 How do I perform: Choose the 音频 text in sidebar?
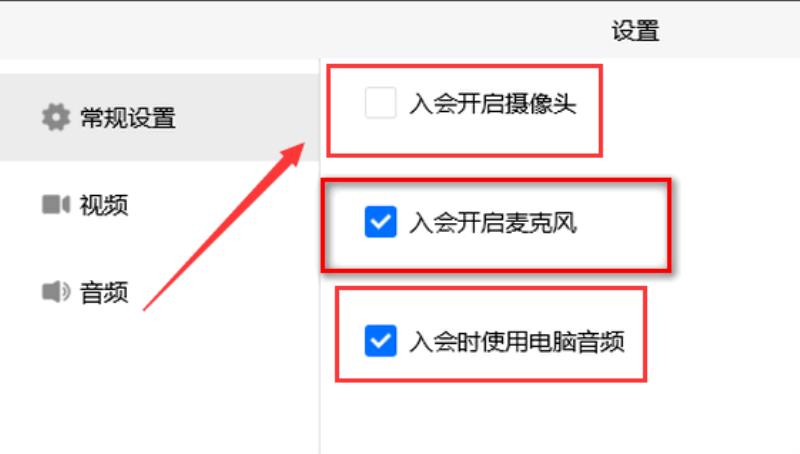tap(104, 293)
